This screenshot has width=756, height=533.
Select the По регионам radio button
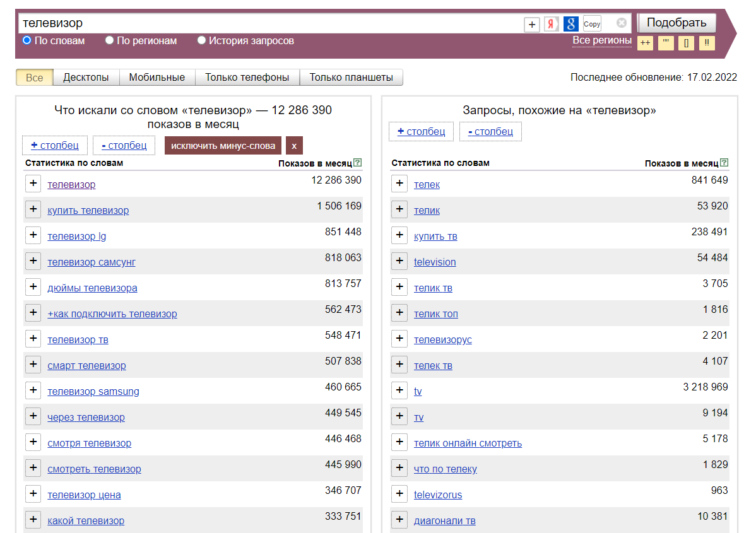(x=109, y=40)
